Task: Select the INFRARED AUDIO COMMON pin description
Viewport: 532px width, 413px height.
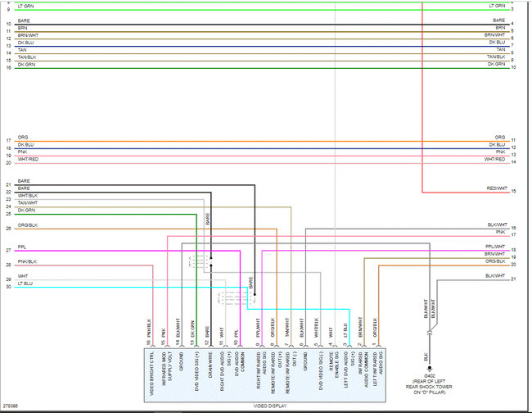Action: (363, 370)
